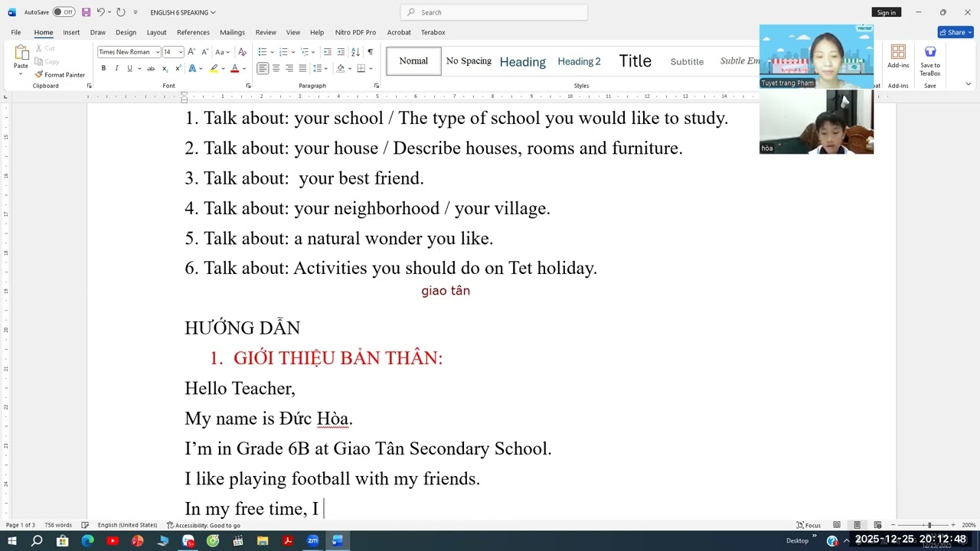Sort the selected text alphabetically
The height and width of the screenshot is (551, 980).
coord(355,52)
